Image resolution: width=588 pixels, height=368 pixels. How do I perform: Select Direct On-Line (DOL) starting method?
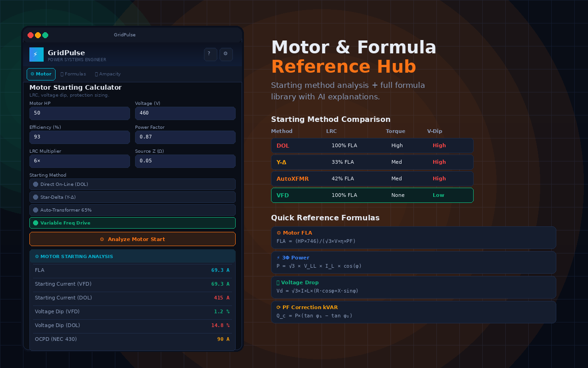pos(132,184)
